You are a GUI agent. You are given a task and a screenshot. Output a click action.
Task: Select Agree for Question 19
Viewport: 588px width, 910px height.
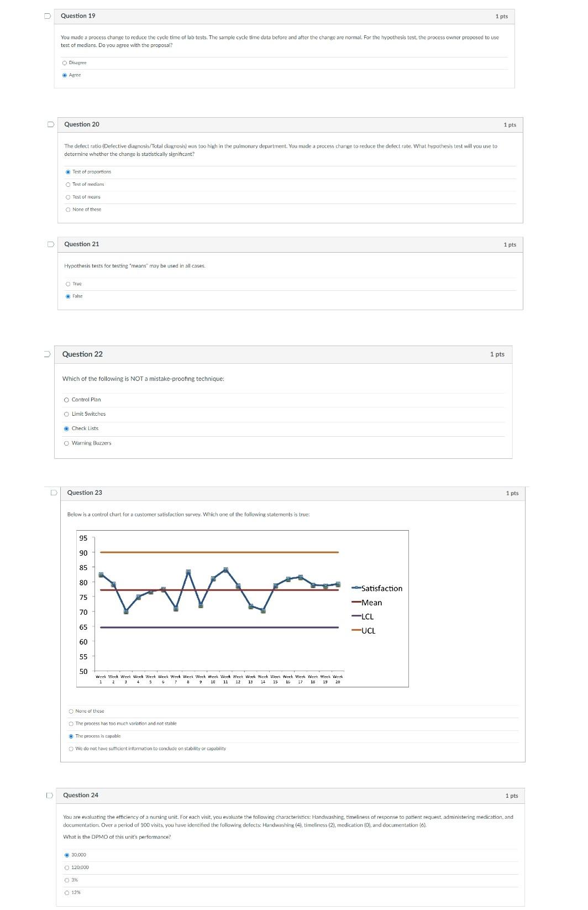point(65,75)
